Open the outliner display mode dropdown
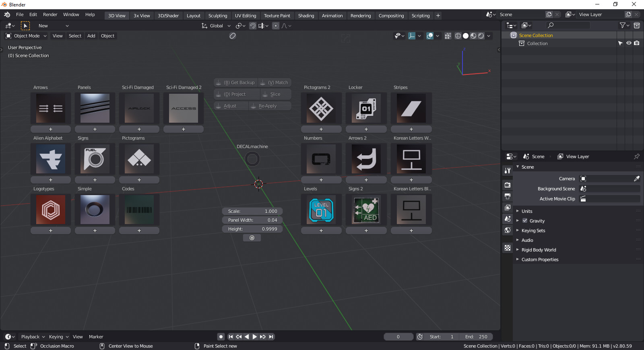 coord(512,25)
